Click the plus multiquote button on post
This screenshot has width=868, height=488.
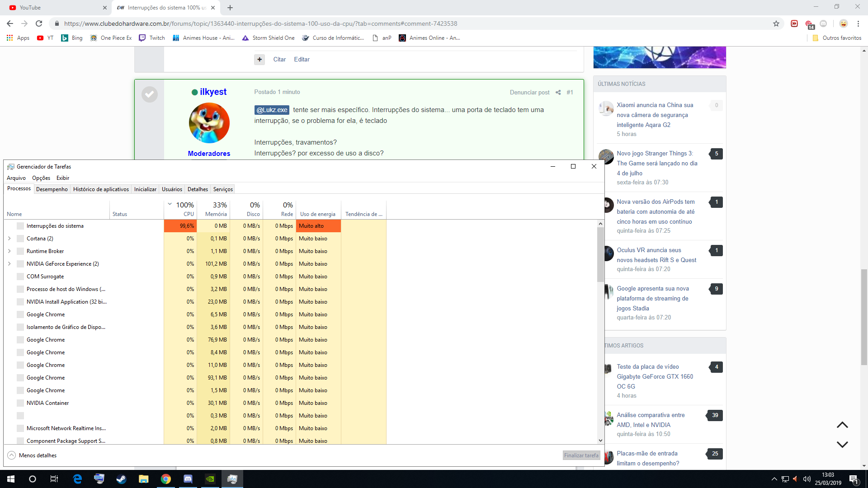pyautogui.click(x=259, y=59)
